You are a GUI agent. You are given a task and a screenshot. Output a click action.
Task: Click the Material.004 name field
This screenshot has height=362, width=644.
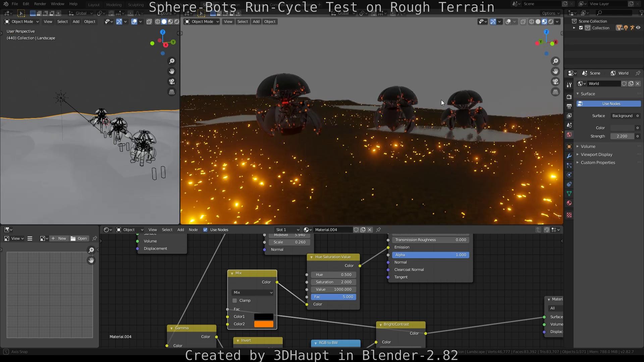[x=332, y=230]
